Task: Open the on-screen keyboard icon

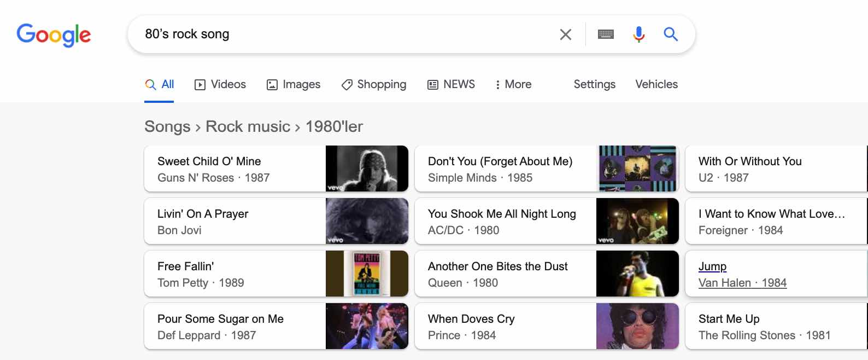Action: click(606, 34)
